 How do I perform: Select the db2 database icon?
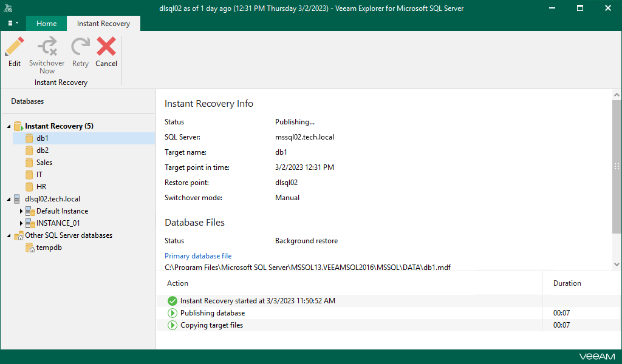click(x=29, y=150)
